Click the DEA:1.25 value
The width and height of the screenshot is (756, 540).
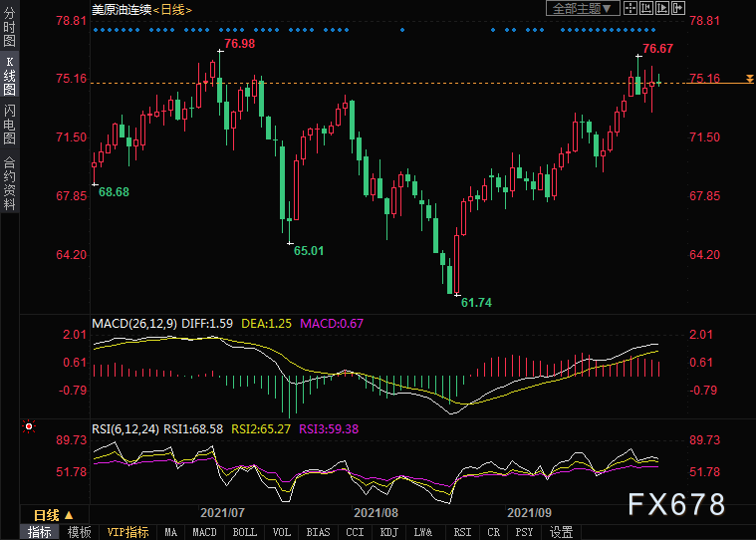(x=266, y=323)
